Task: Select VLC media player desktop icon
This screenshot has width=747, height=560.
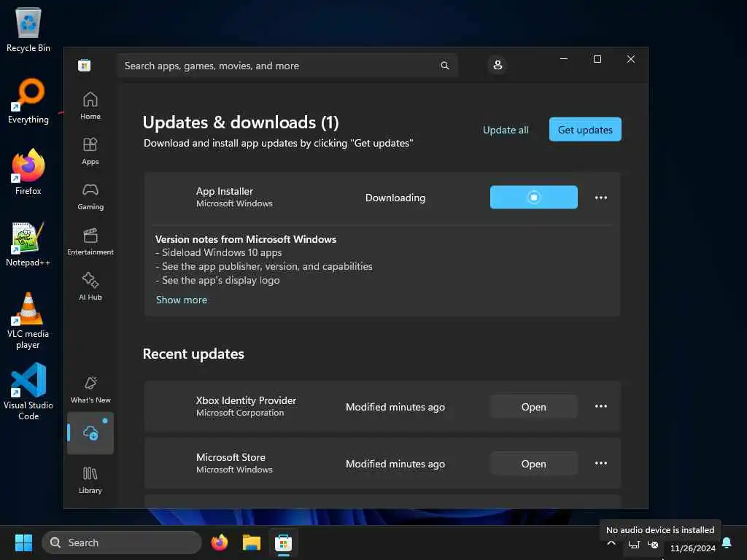Action: 28,321
